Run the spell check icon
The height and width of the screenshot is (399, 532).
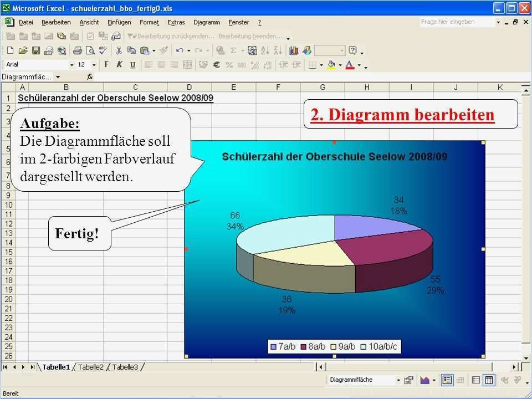tap(103, 50)
